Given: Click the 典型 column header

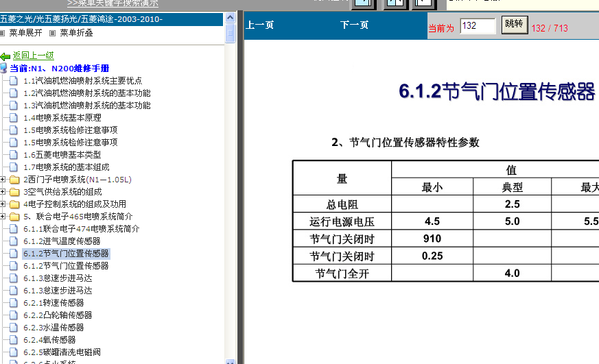Looking at the screenshot, I should click(x=513, y=187).
